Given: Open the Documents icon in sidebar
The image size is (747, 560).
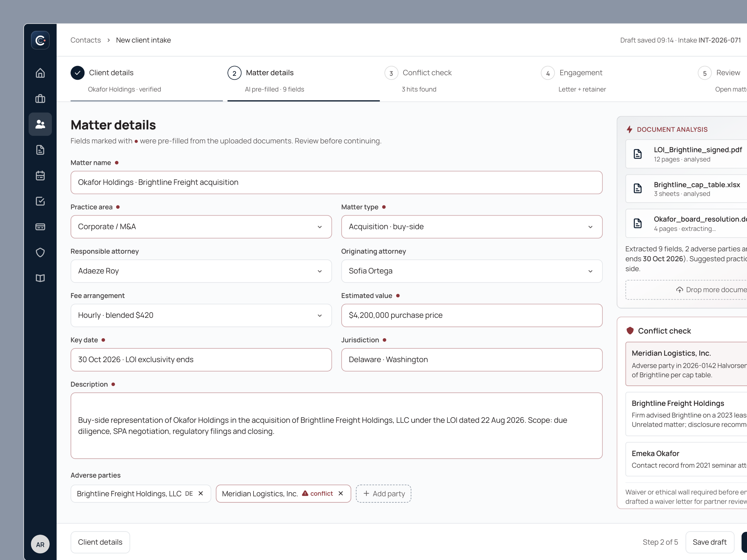Looking at the screenshot, I should pos(40,150).
